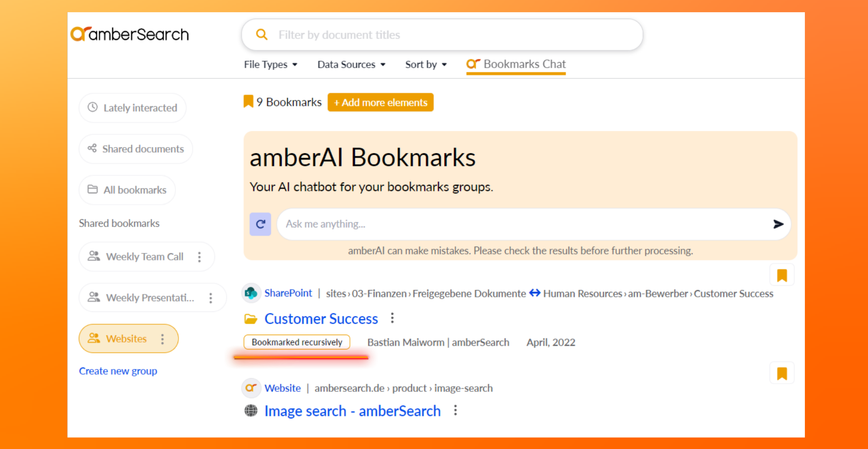Click the amberSearch Website source icon
Screen dimensions: 868x449
click(251, 388)
